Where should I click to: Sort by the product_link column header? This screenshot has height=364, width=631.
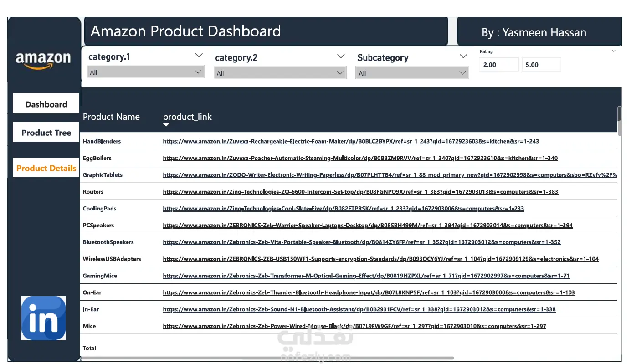(x=187, y=117)
